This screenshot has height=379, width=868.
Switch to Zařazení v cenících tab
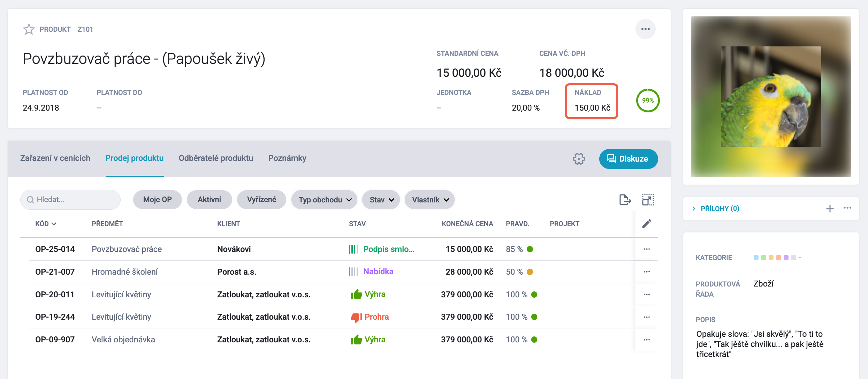(x=55, y=158)
